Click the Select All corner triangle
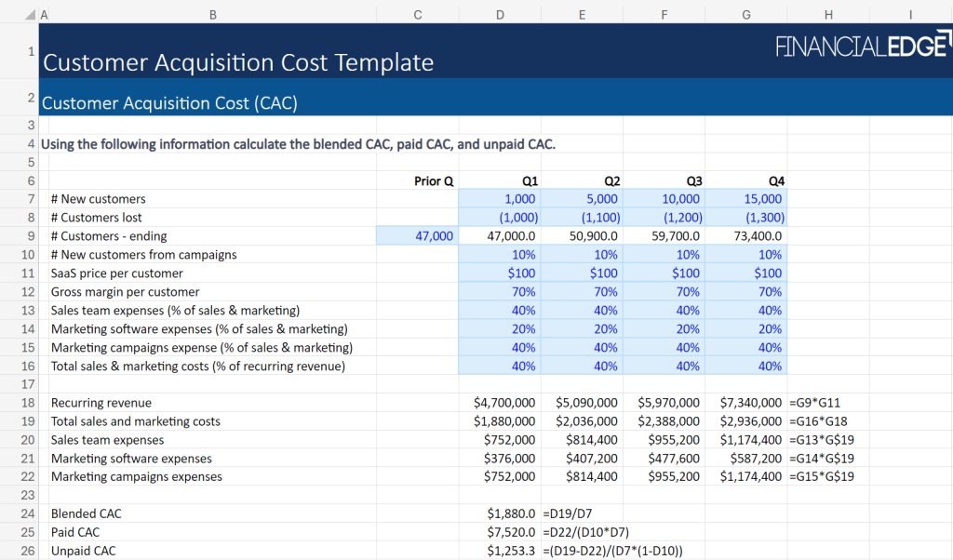Image resolution: width=953 pixels, height=560 pixels. click(x=30, y=15)
